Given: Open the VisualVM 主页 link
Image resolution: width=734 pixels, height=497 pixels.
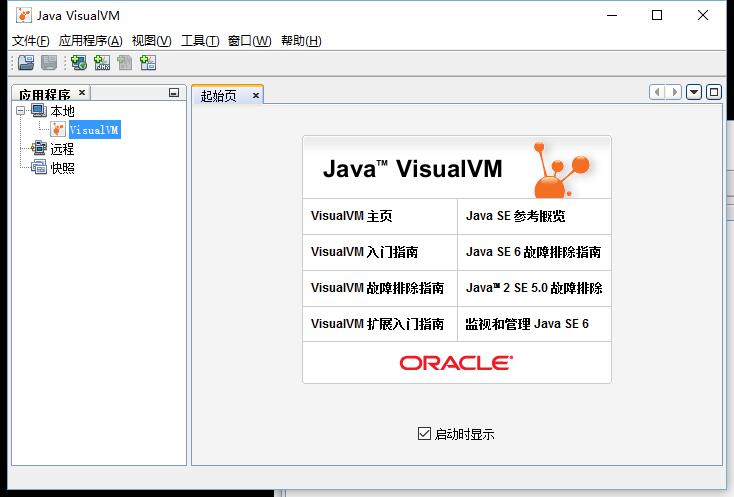Looking at the screenshot, I should [x=352, y=216].
